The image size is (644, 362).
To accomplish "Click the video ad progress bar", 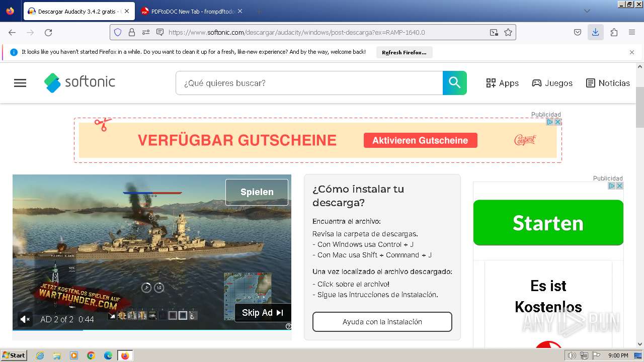I will pyautogui.click(x=152, y=330).
